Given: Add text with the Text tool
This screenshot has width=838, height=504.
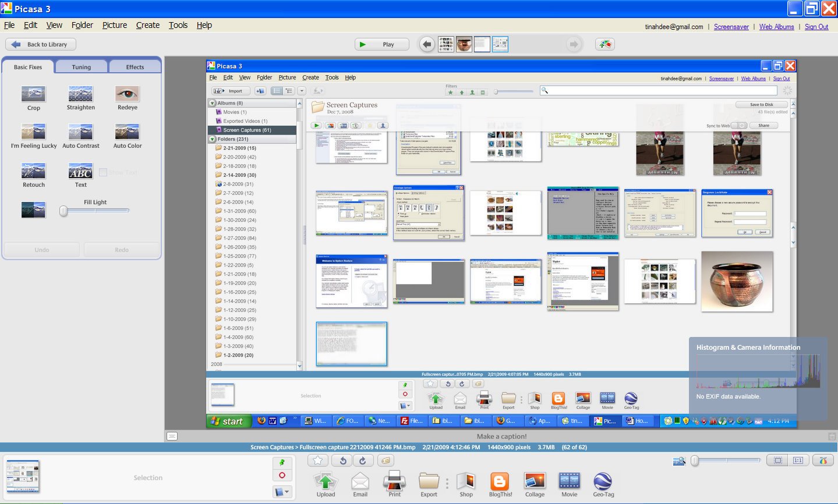Looking at the screenshot, I should point(80,175).
